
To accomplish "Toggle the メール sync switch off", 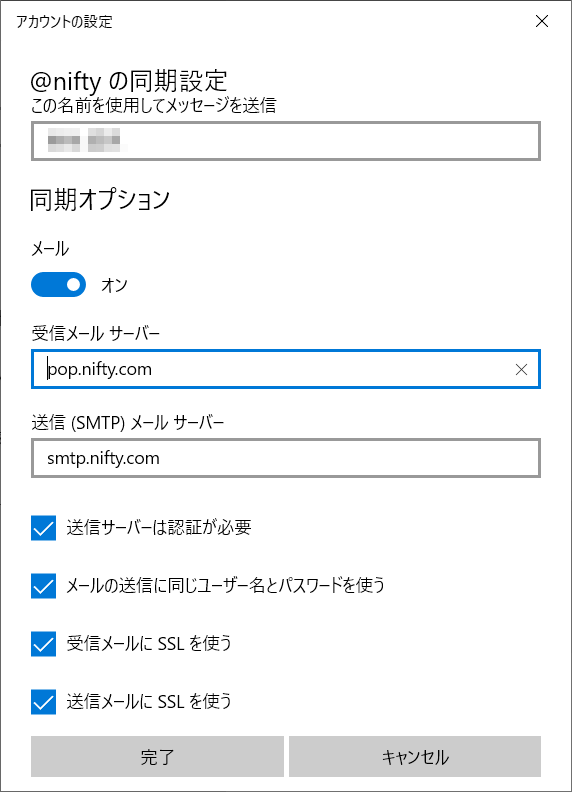I will 58,285.
